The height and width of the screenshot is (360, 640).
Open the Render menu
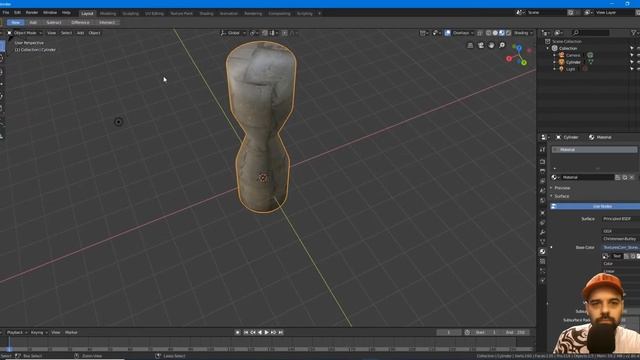(32, 13)
